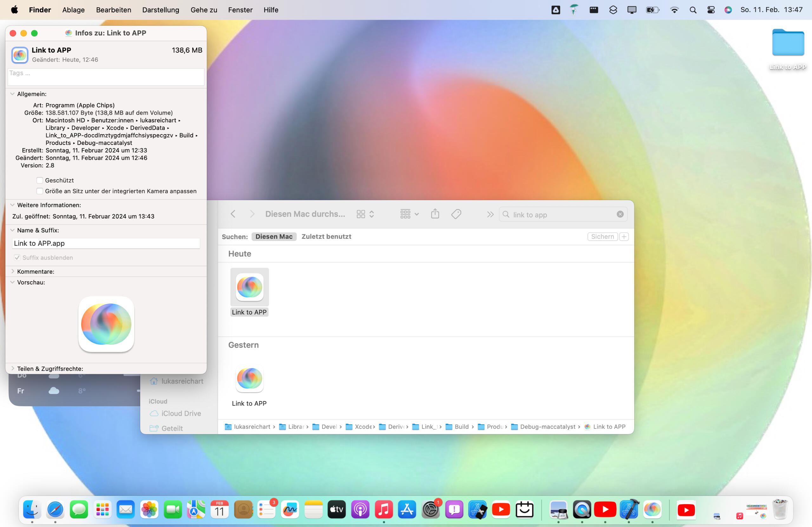Viewport: 812px width, 527px height.
Task: Enable the Geschützt checkbox
Action: tap(40, 180)
